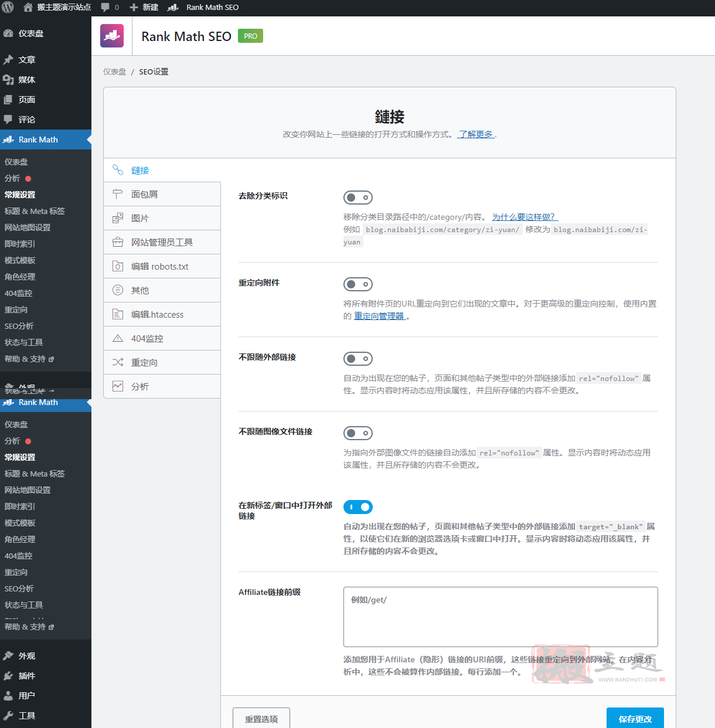Click the green PRO badge
Viewport: 715px width, 728px height.
point(250,36)
